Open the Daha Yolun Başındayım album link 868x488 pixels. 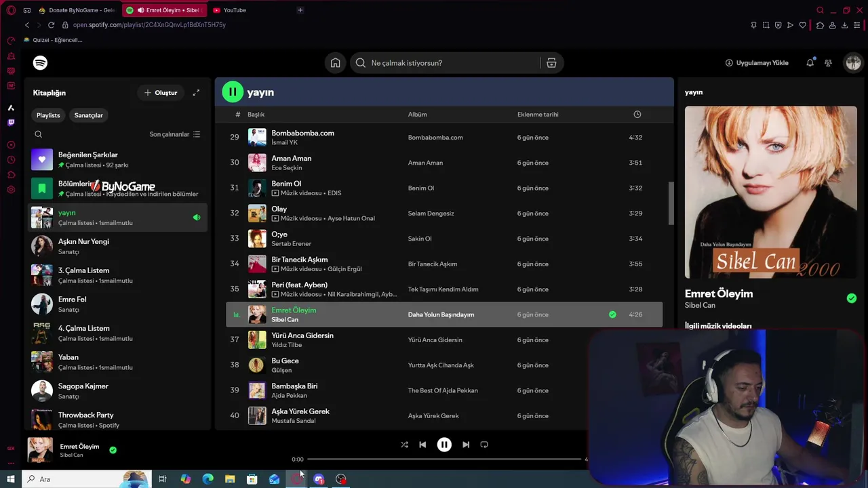(x=441, y=314)
